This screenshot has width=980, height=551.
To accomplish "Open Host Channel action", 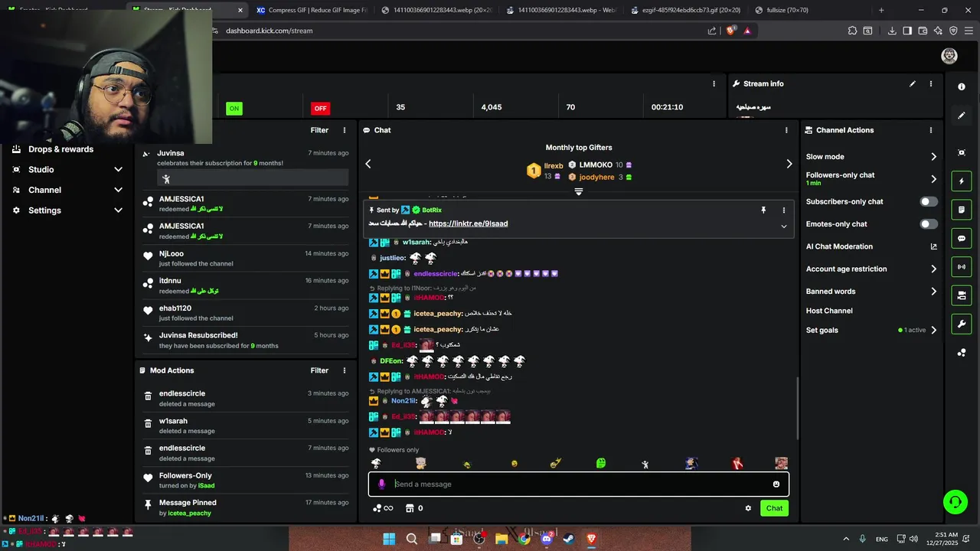I will coord(829,311).
